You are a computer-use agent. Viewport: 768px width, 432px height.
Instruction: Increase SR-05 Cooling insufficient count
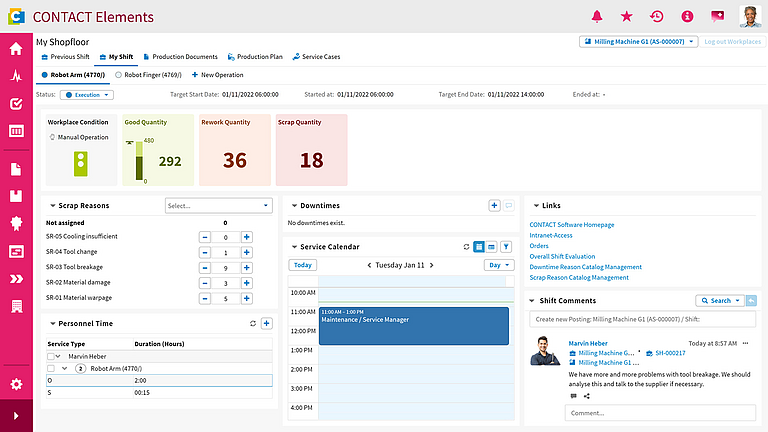tap(246, 237)
